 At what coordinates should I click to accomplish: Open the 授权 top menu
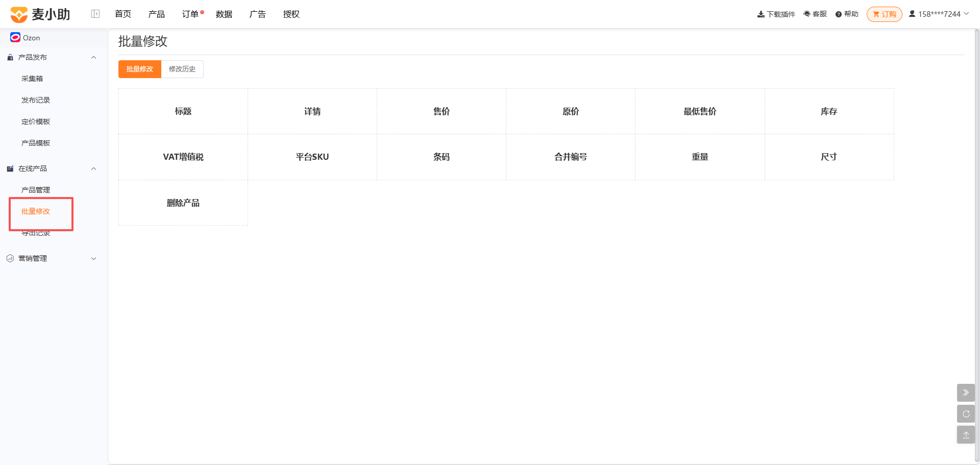[x=291, y=14]
